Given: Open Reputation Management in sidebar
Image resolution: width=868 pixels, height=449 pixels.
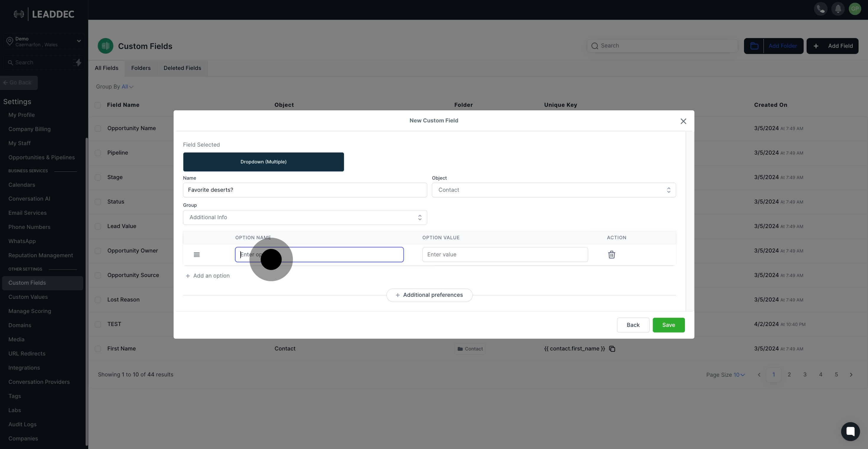Looking at the screenshot, I should tap(40, 255).
